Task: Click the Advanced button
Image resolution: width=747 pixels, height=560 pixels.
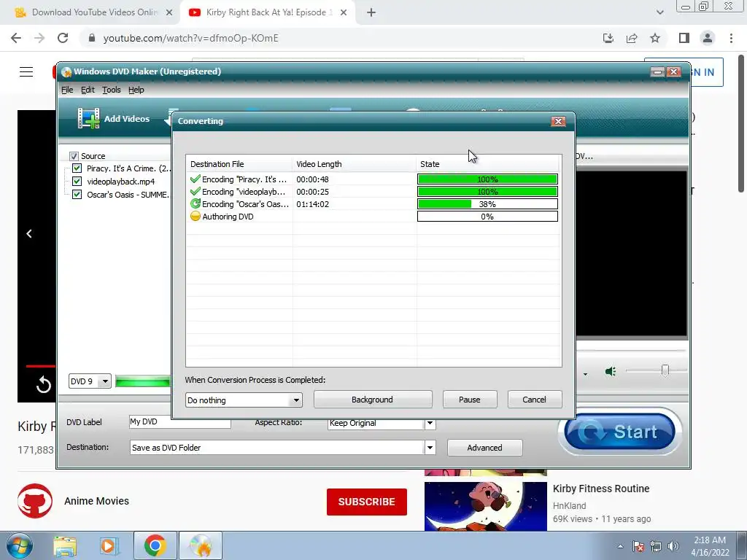Action: click(484, 448)
